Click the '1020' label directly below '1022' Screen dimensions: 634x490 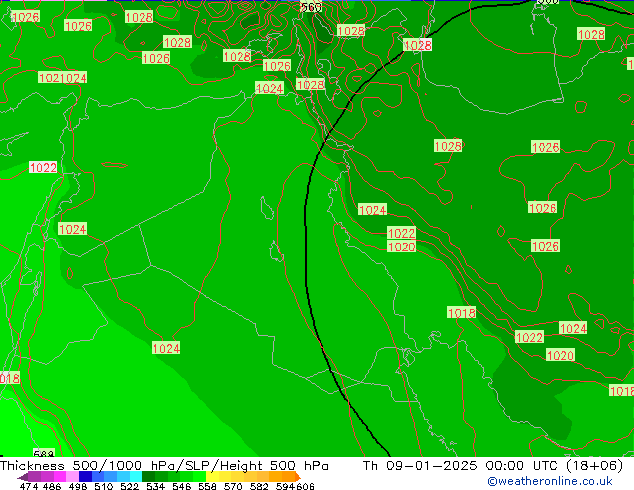point(401,246)
